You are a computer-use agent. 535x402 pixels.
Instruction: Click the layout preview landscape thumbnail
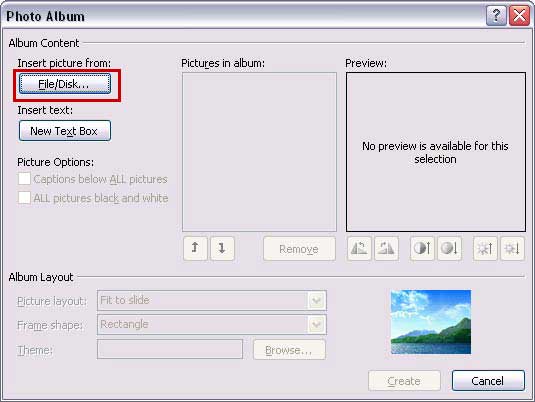431,322
